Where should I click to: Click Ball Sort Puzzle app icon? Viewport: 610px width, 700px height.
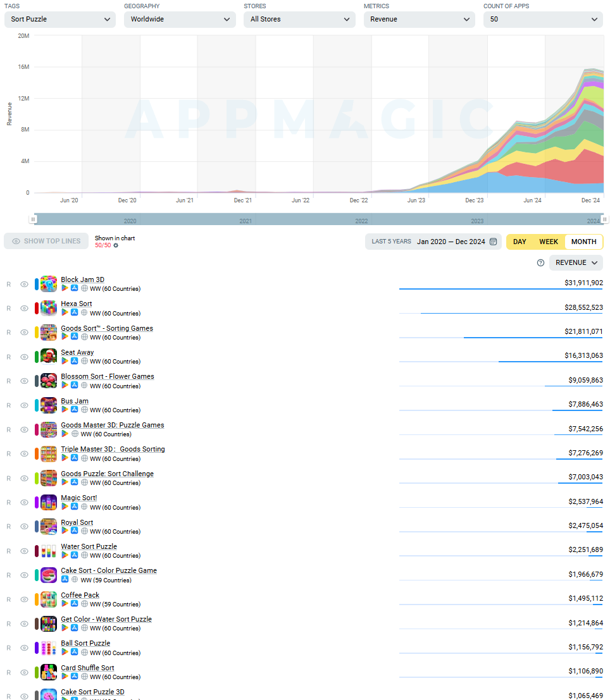pos(49,648)
